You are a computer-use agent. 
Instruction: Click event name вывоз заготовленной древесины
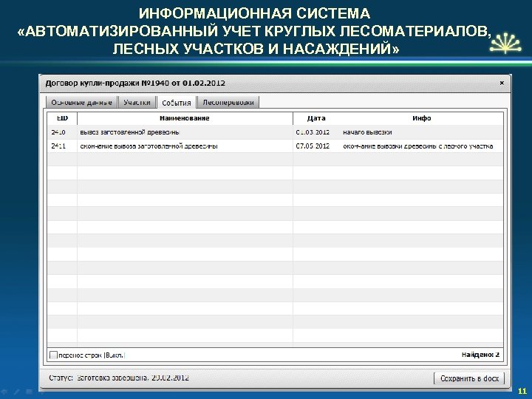pyautogui.click(x=130, y=132)
